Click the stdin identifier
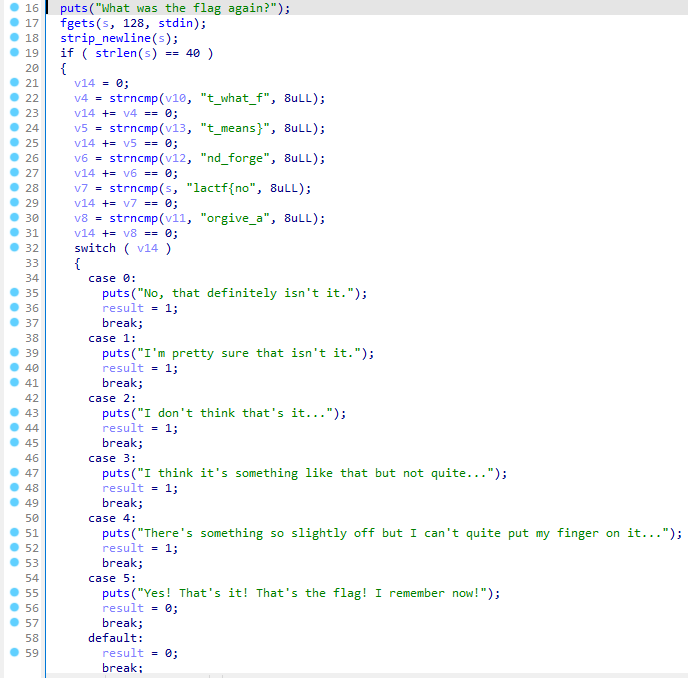This screenshot has width=688, height=678. point(176,23)
